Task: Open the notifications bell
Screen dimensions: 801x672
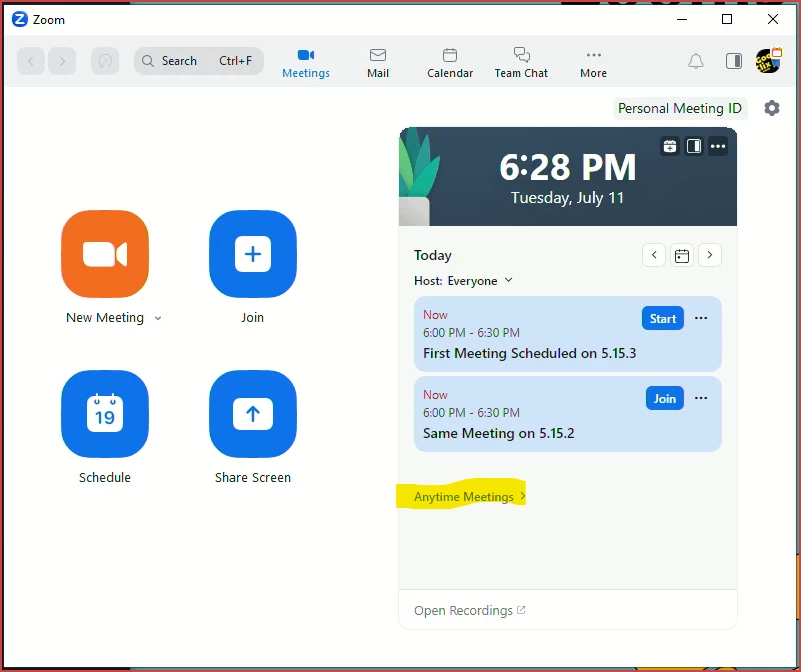Action: (x=696, y=61)
